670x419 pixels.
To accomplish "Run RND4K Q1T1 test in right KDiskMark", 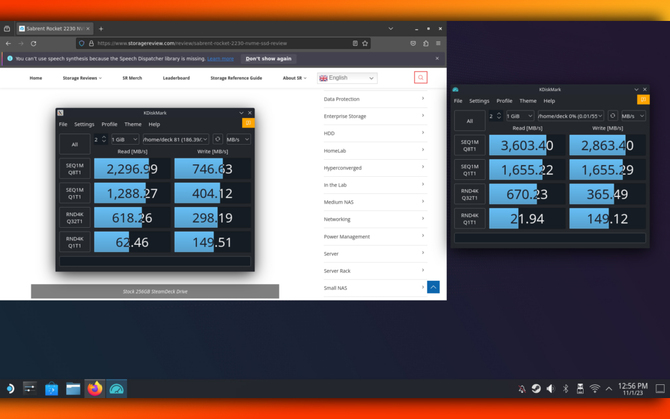I will (x=470, y=219).
